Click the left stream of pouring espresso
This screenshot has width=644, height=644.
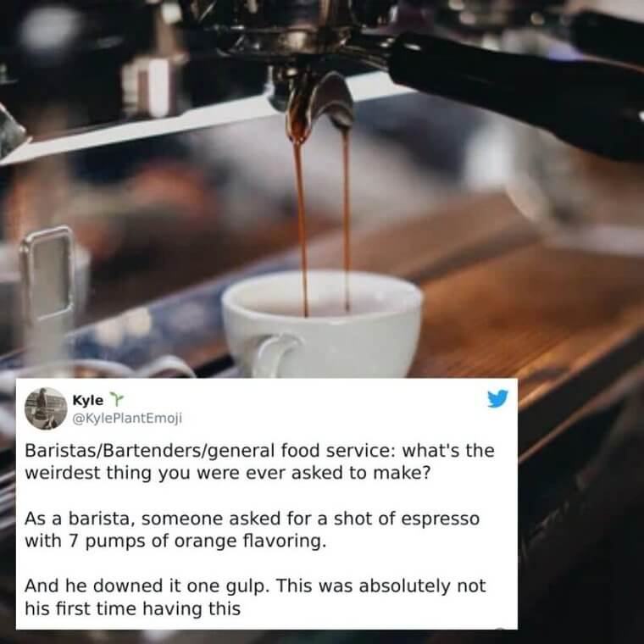tap(302, 228)
